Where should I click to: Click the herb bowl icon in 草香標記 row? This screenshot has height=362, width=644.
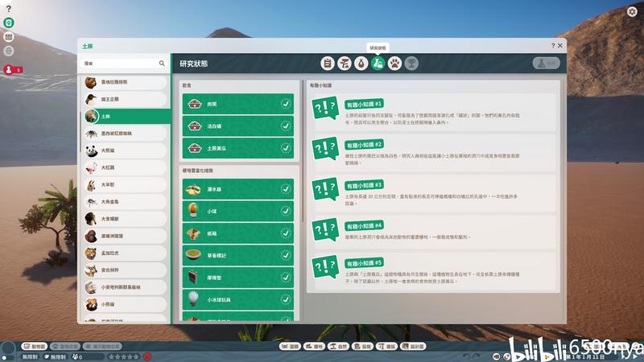coord(193,255)
